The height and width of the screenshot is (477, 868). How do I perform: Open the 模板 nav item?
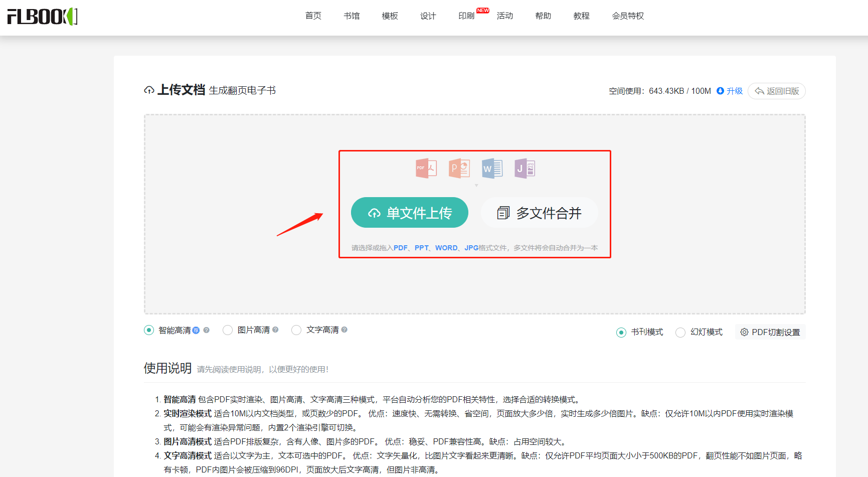[x=390, y=16]
